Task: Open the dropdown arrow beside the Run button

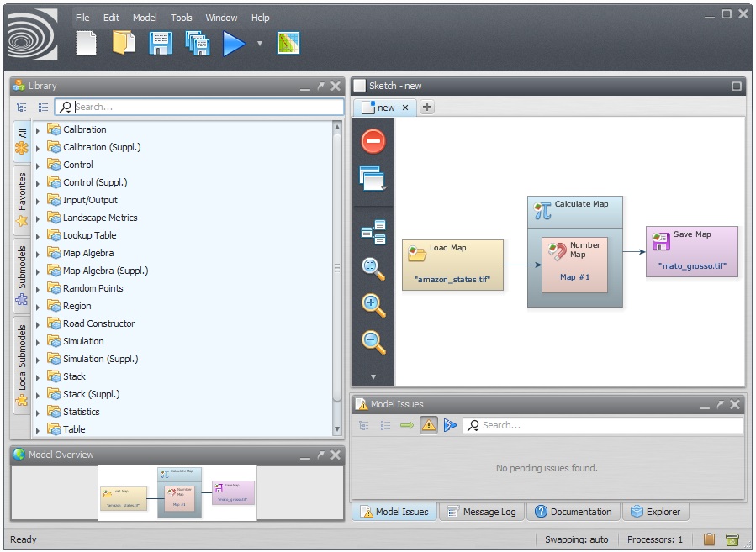Action: [260, 43]
